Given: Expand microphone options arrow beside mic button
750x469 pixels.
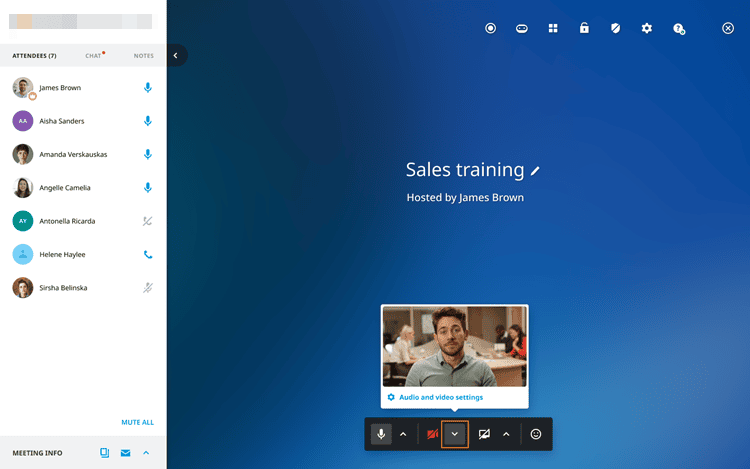Looking at the screenshot, I should pyautogui.click(x=403, y=434).
